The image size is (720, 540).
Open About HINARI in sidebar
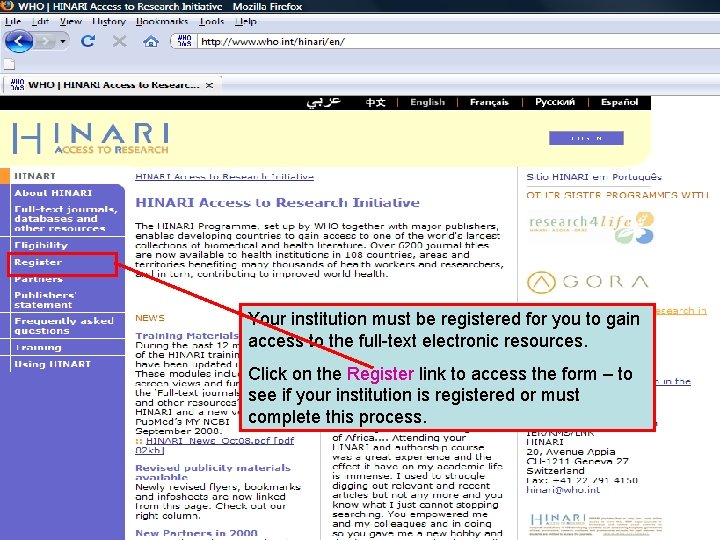(x=53, y=193)
